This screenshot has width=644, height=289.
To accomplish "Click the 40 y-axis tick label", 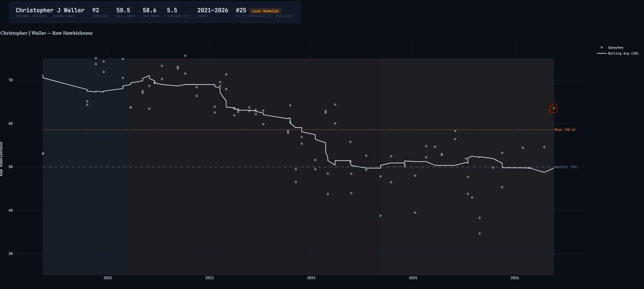I will click(x=10, y=210).
